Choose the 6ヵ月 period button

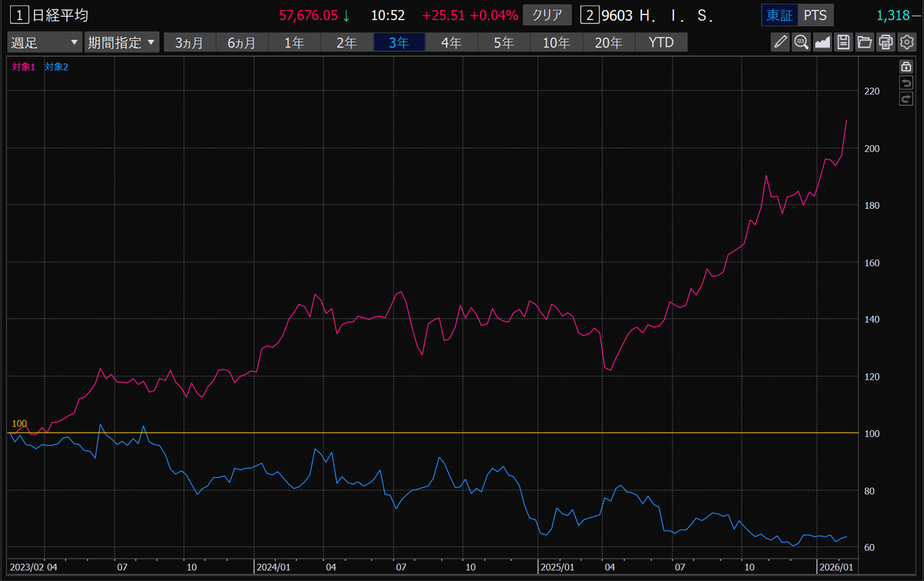coord(241,43)
